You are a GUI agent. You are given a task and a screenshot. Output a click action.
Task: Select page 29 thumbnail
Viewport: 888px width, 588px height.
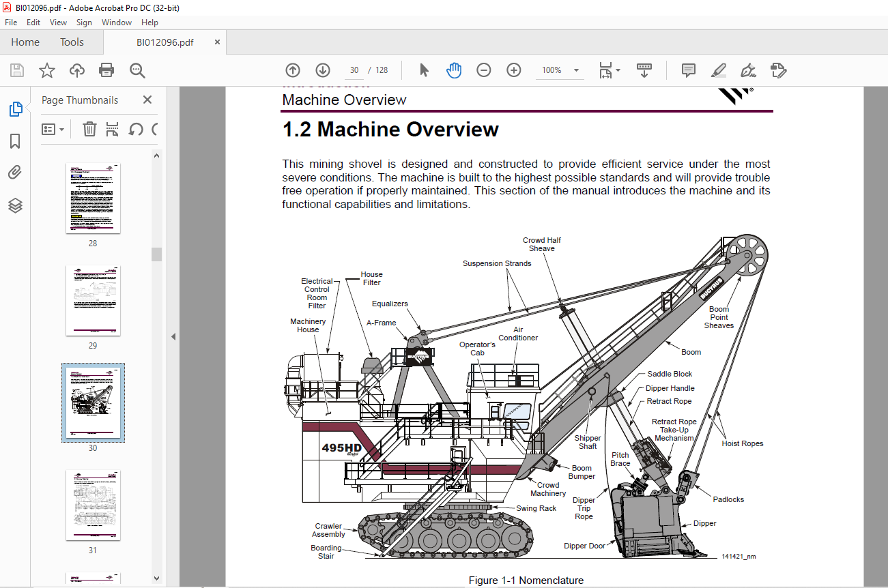point(93,301)
